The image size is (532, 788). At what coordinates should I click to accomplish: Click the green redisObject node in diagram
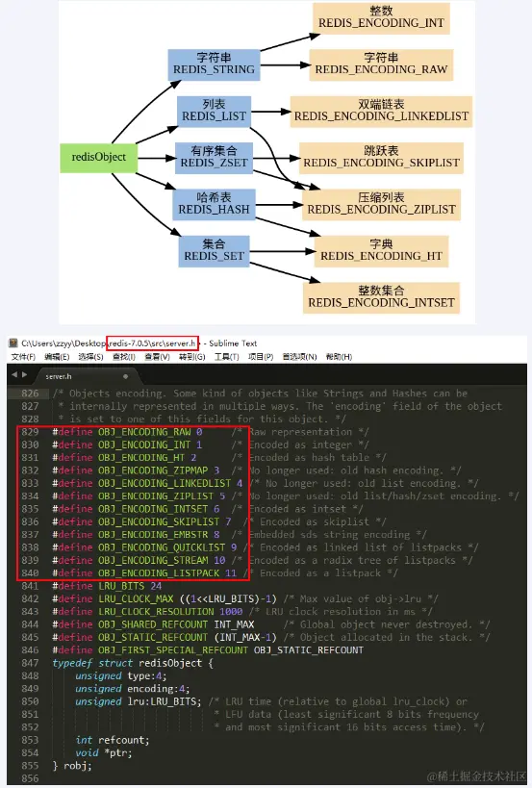[98, 158]
